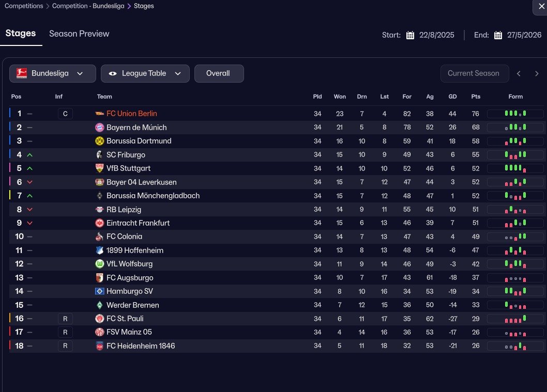Select the Stages tab
Screen dimensions: 547x392
click(x=21, y=34)
